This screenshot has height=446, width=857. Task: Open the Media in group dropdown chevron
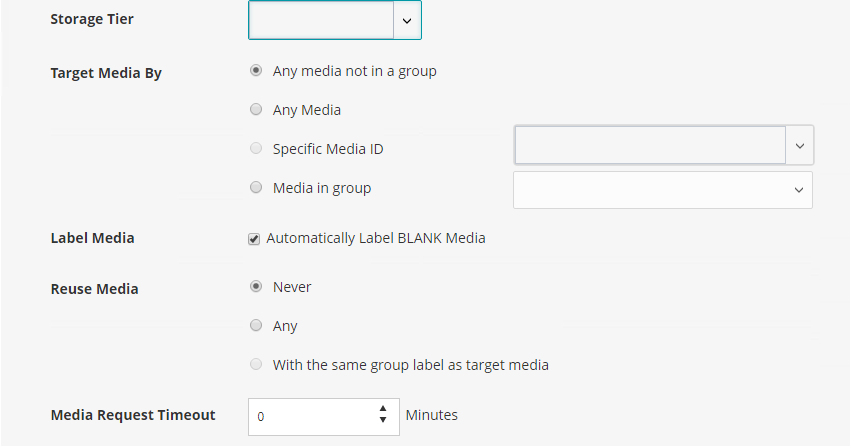pos(798,190)
